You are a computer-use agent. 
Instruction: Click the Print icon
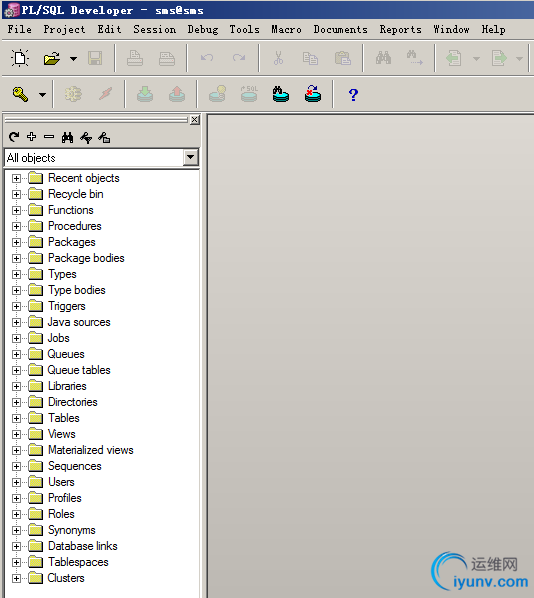coord(135,58)
